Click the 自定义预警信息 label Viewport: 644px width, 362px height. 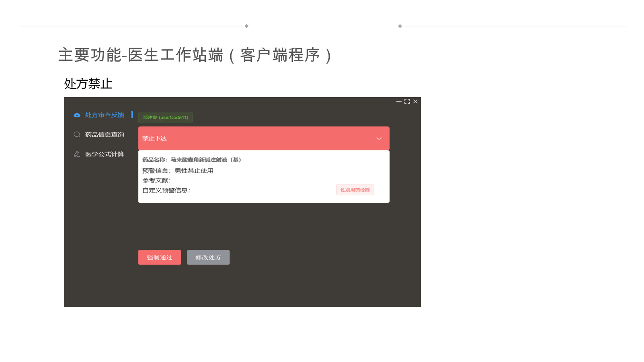coord(166,190)
